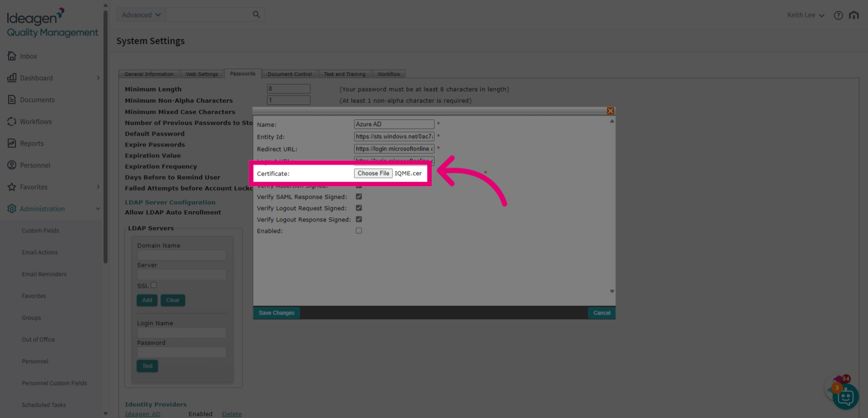Collapse the Administration section
The width and height of the screenshot is (868, 418).
(98, 209)
